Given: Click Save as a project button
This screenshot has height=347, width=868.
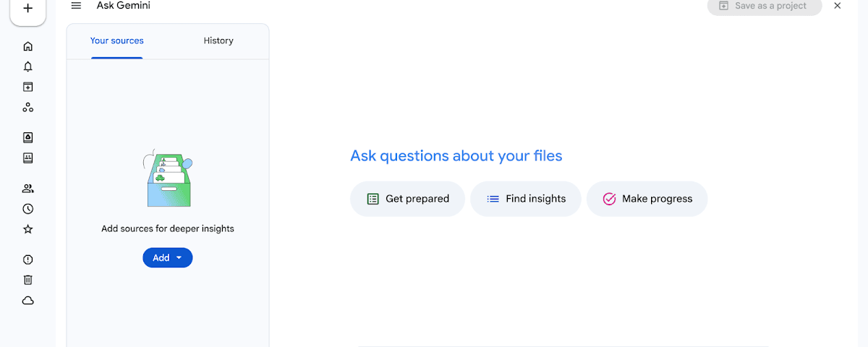Looking at the screenshot, I should click(x=764, y=6).
